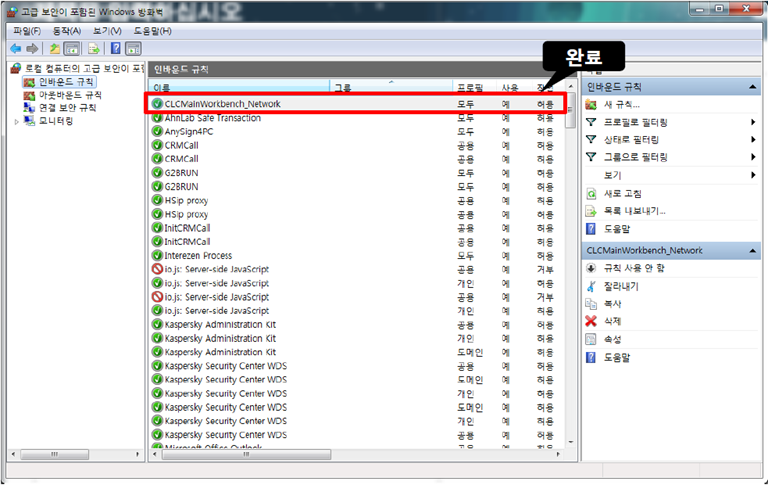This screenshot has width=768, height=485.
Task: Toggle the action pane toolbar icon
Action: 133,48
